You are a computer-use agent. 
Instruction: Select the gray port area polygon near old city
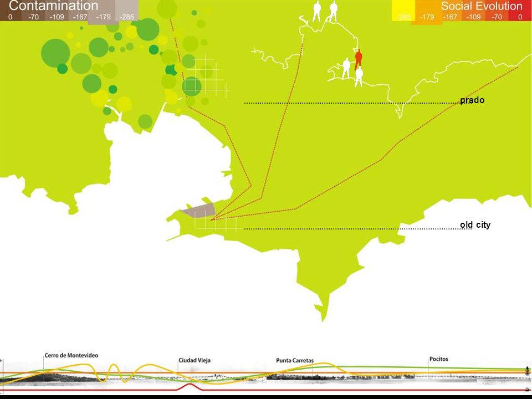(x=199, y=211)
